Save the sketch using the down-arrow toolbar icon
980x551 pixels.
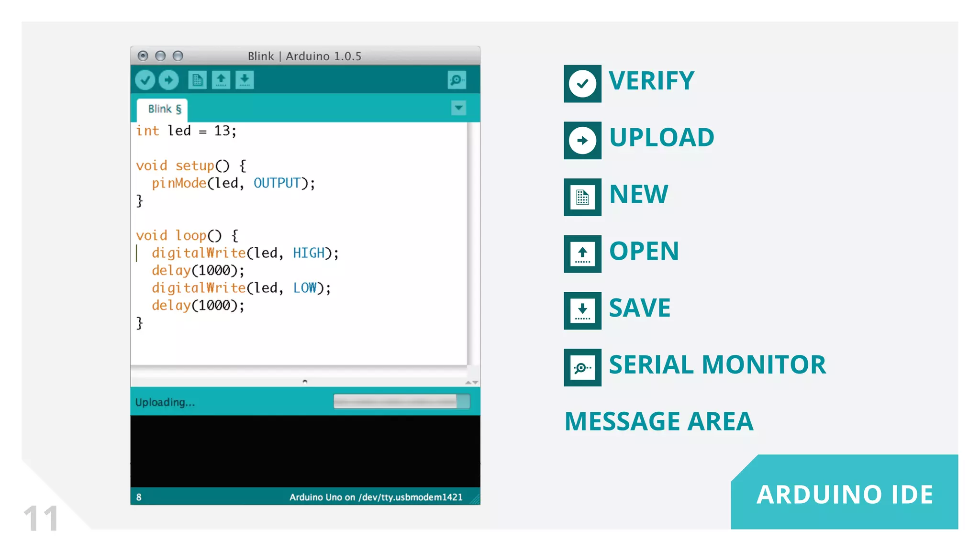244,80
